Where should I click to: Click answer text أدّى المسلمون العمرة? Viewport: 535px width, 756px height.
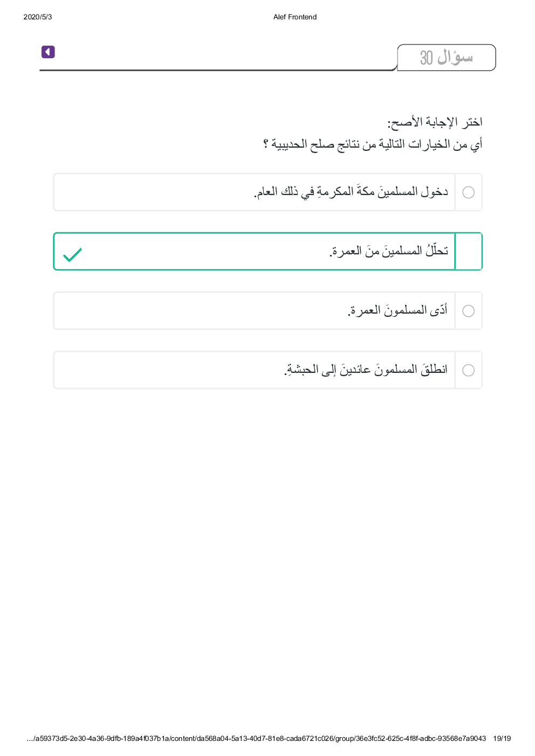[398, 310]
